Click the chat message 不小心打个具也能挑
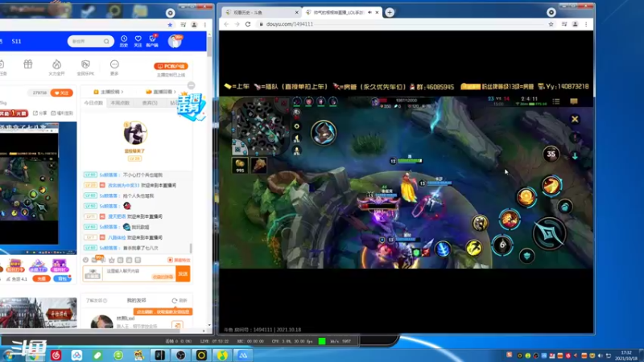This screenshot has height=362, width=644. [142, 175]
